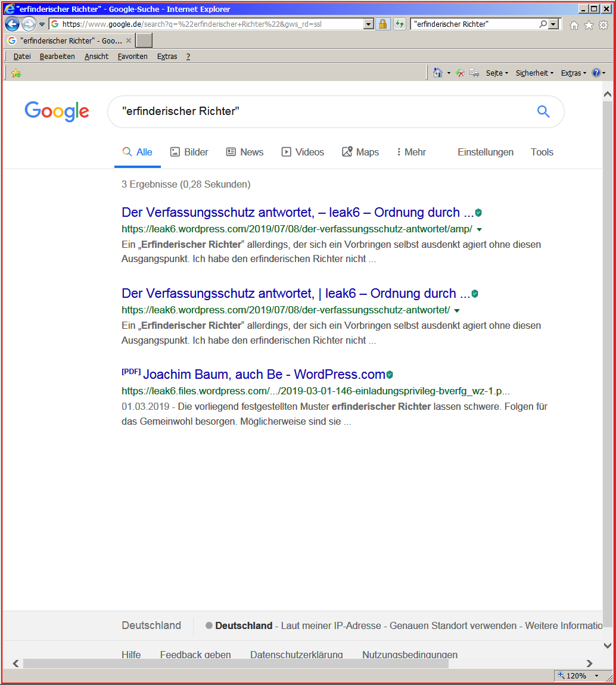Screen dimensions: 616x685
Task: Open second result "Der Verfassungsschutz antwortet, | leak6"
Action: pyautogui.click(x=295, y=294)
